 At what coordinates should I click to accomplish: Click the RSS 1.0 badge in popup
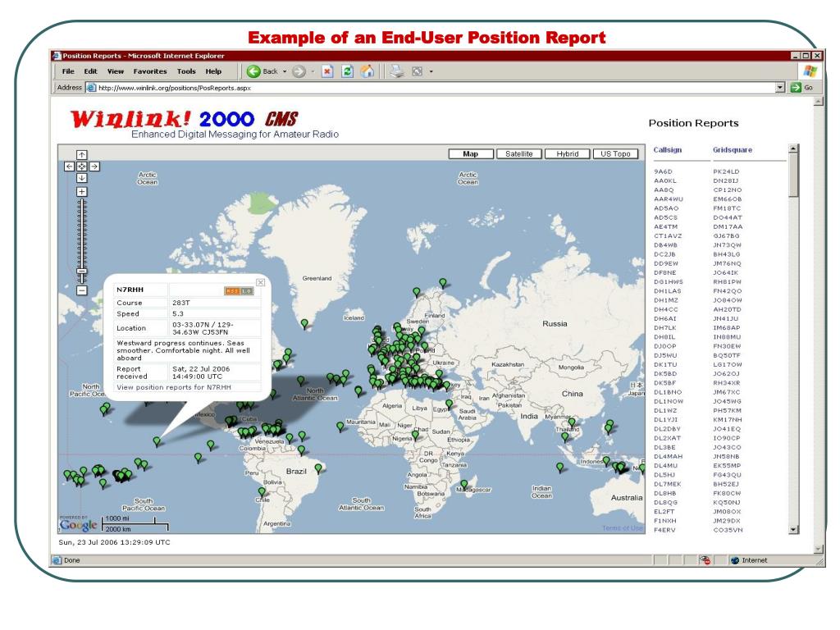[239, 291]
